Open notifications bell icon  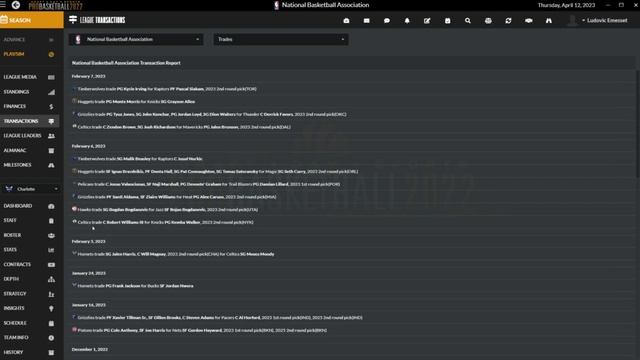(x=407, y=20)
